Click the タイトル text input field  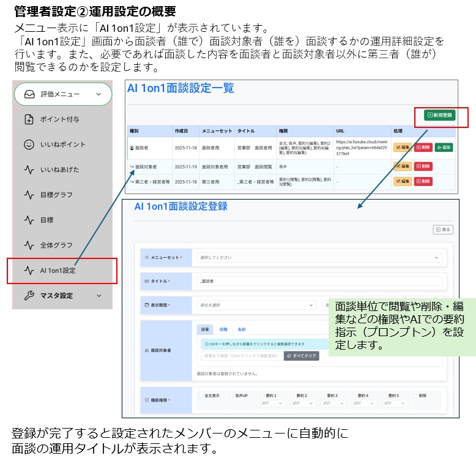click(x=318, y=281)
